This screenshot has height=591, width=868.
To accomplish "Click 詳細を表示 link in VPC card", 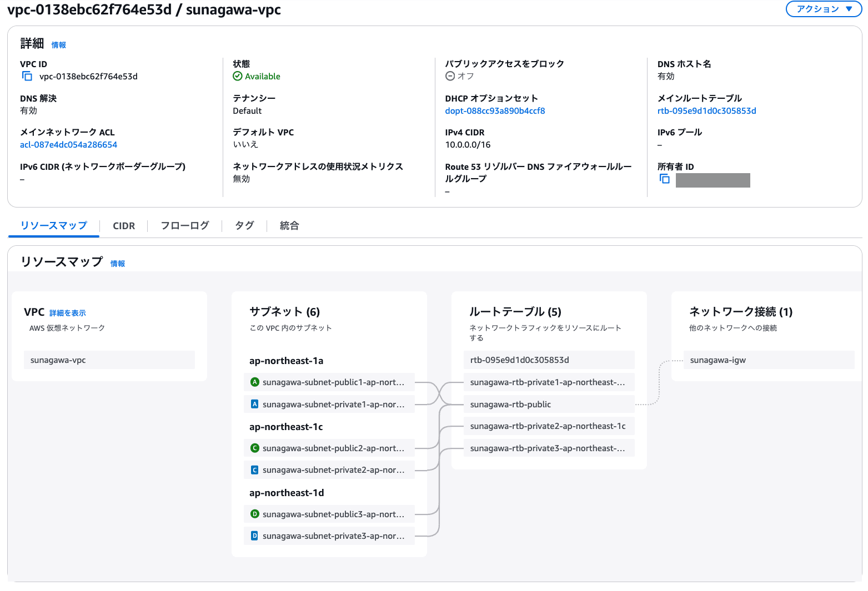I will coord(68,313).
